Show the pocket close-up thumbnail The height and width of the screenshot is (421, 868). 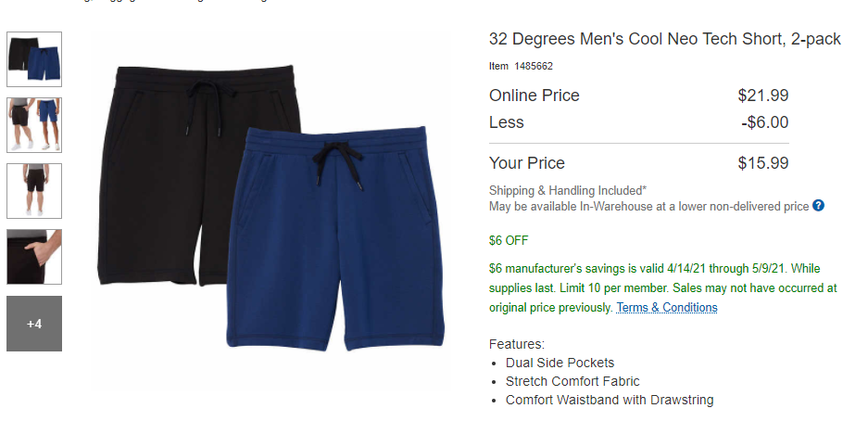[34, 257]
